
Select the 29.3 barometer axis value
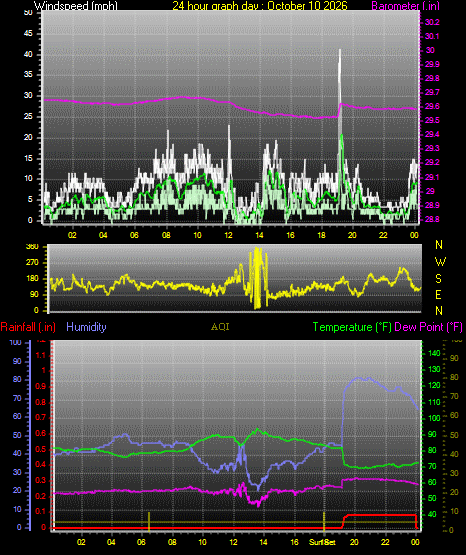point(432,148)
